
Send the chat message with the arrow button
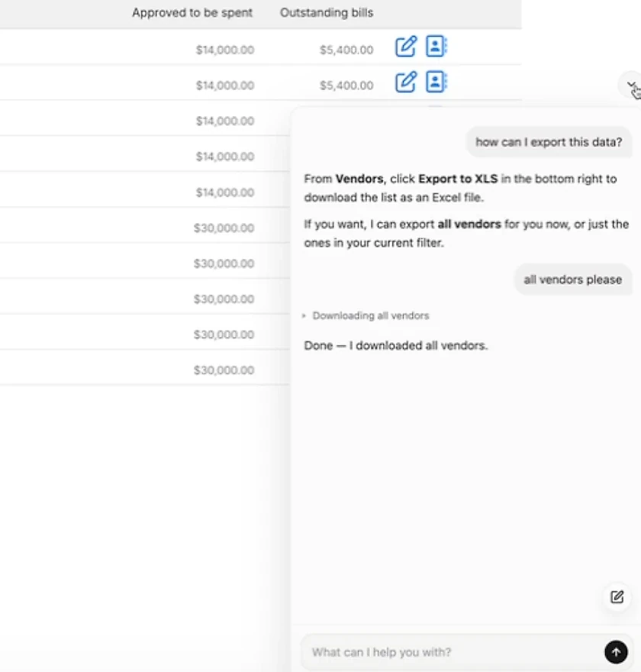point(616,652)
